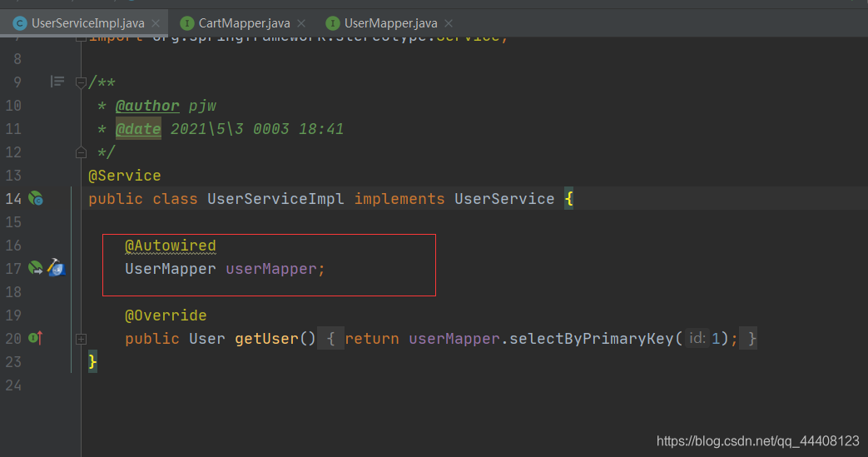The height and width of the screenshot is (457, 868).
Task: Close the CartMapper.java tab
Action: click(x=301, y=23)
